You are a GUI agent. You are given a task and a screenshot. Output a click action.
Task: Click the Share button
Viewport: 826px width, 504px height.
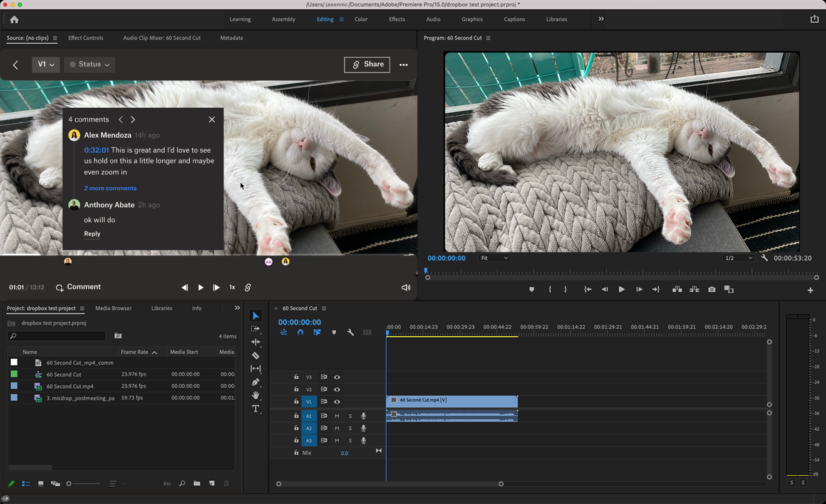click(x=366, y=64)
